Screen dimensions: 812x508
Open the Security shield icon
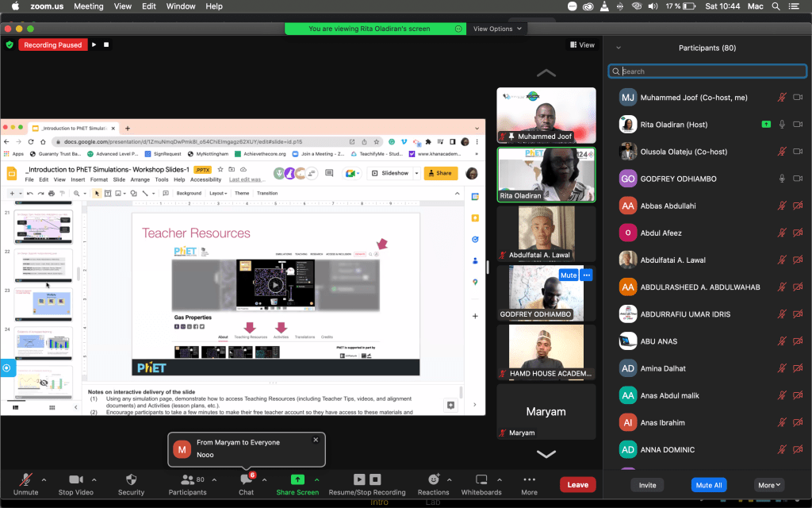131,480
